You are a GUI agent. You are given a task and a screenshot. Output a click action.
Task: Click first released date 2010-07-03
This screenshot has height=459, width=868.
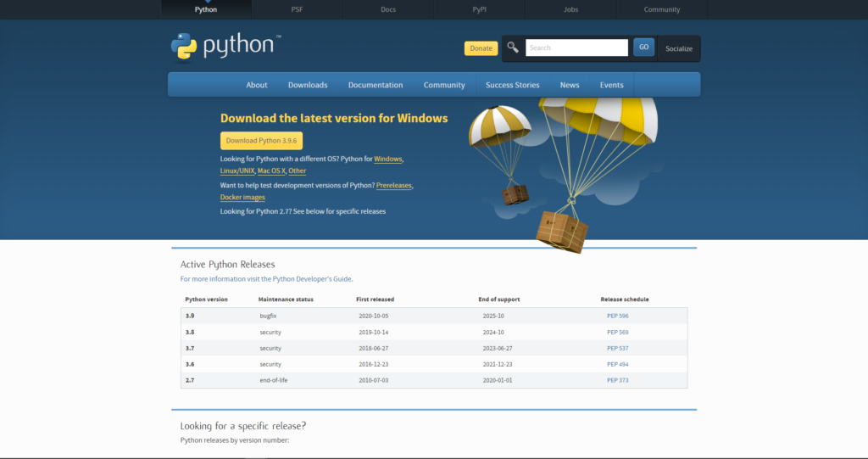374,381
